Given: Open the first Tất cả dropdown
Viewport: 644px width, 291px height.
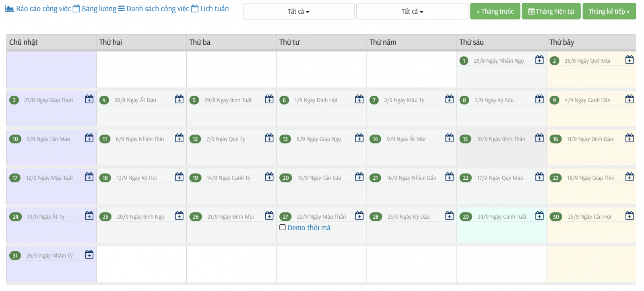Looking at the screenshot, I should coord(299,11).
